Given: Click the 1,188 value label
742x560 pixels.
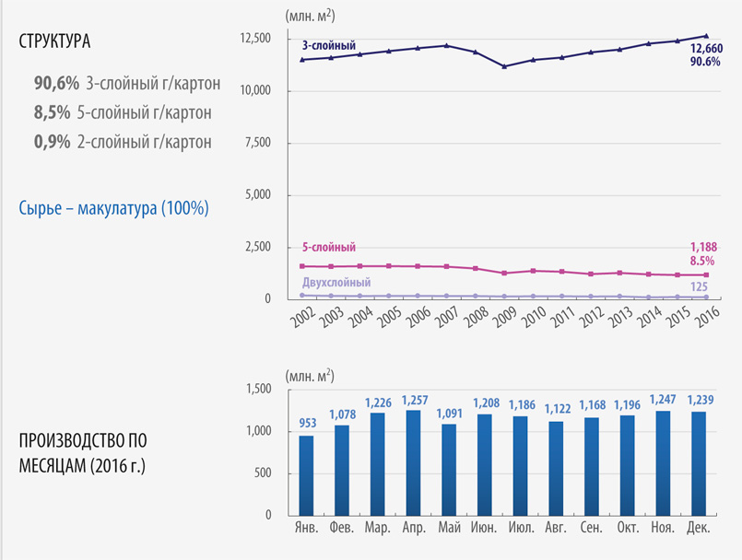Looking at the screenshot, I should click(703, 247).
